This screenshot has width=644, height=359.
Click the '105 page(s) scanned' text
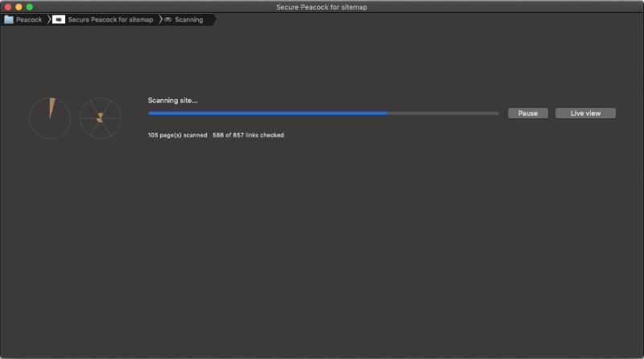coord(177,135)
